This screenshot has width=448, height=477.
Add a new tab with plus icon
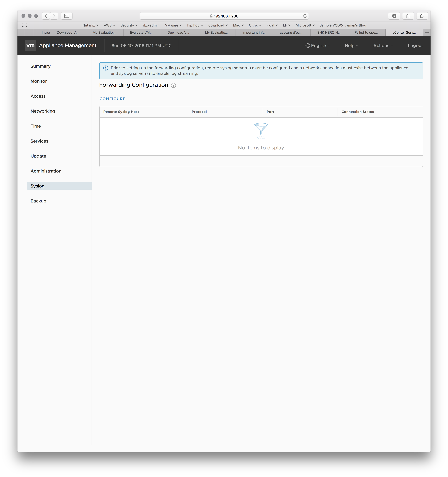[x=427, y=32]
